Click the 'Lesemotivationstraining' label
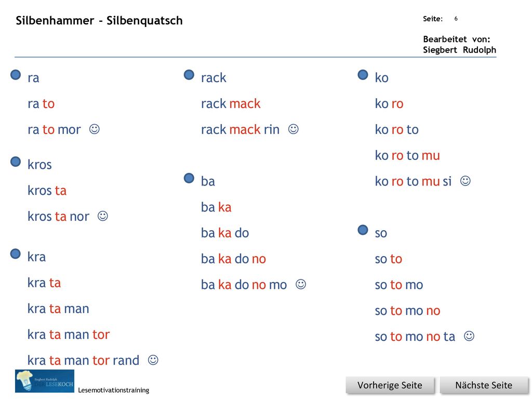Viewport: 532px width, 399px height. 114,390
